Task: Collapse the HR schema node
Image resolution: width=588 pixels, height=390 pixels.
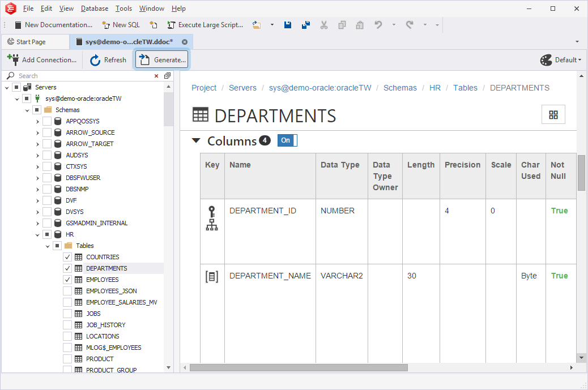Action: (37, 235)
